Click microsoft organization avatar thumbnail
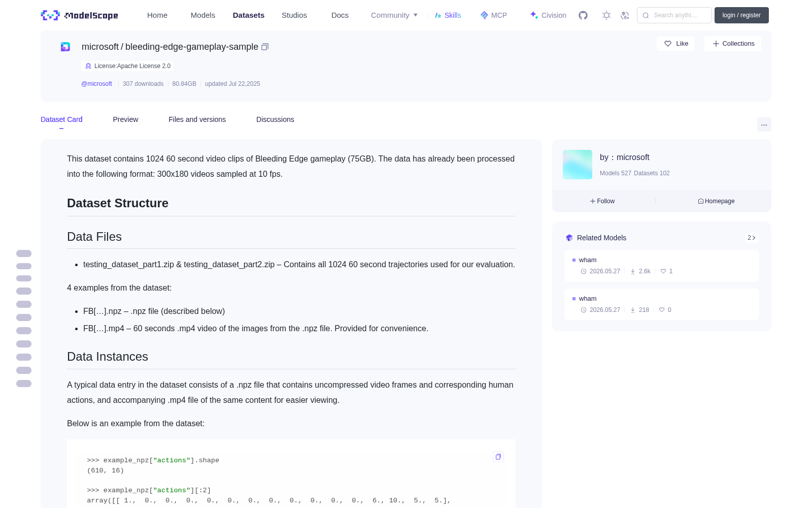The width and height of the screenshot is (812, 508). tap(578, 165)
